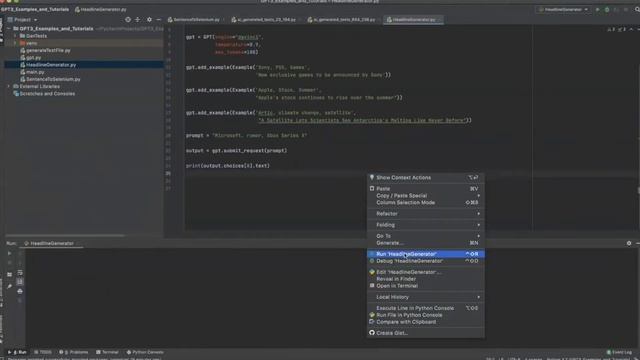The width and height of the screenshot is (640, 360).
Task: Expand the Refactor submenu
Action: tap(426, 213)
